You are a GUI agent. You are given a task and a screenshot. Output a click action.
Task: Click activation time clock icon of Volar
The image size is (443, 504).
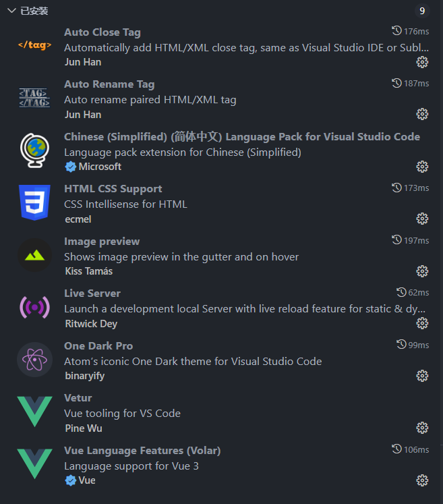point(396,449)
